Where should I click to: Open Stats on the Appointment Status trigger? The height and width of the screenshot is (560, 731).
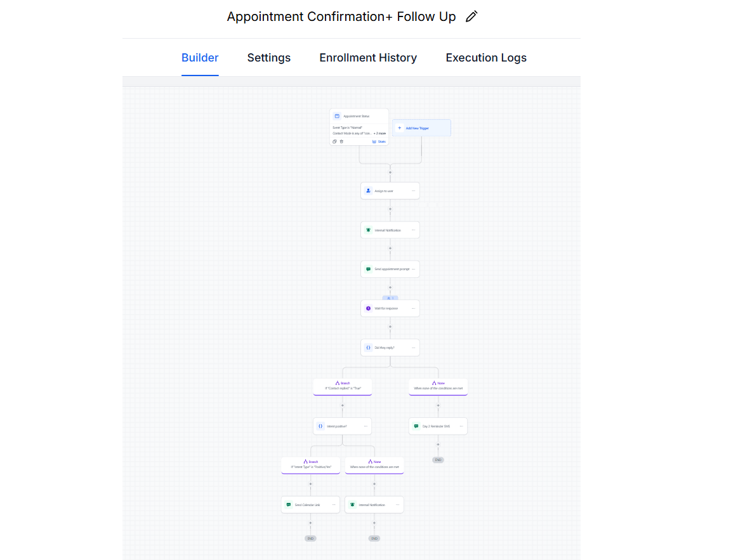tap(379, 141)
